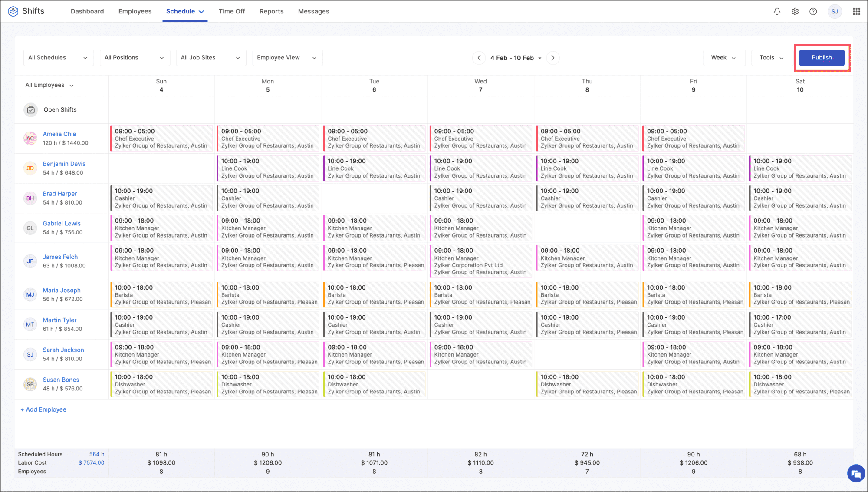868x492 pixels.
Task: Click the Publish button
Action: coord(822,58)
